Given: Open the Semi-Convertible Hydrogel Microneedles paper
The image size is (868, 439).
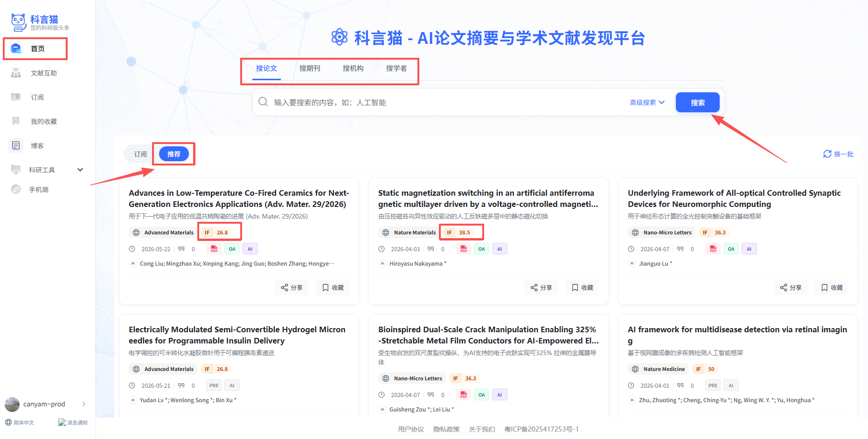Looking at the screenshot, I should pyautogui.click(x=237, y=335).
